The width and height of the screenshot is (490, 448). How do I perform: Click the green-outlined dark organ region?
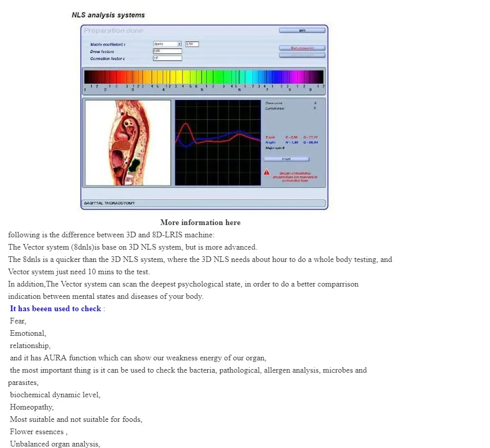(x=135, y=165)
